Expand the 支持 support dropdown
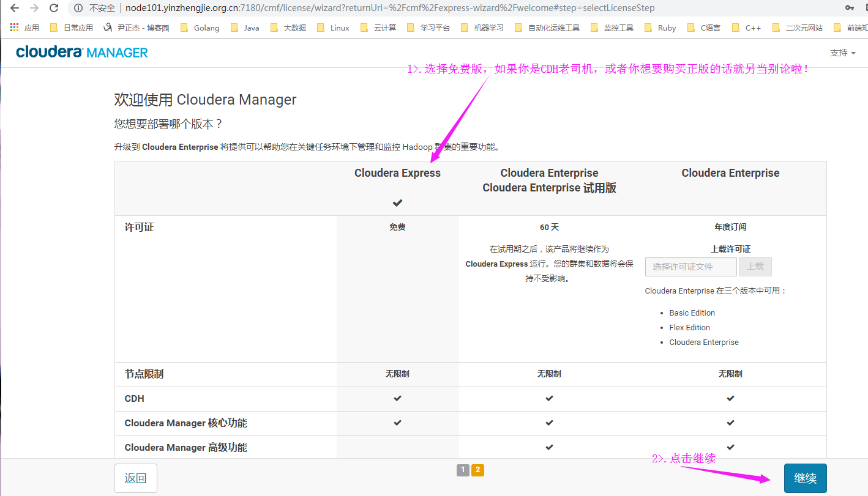The image size is (868, 496). 842,53
